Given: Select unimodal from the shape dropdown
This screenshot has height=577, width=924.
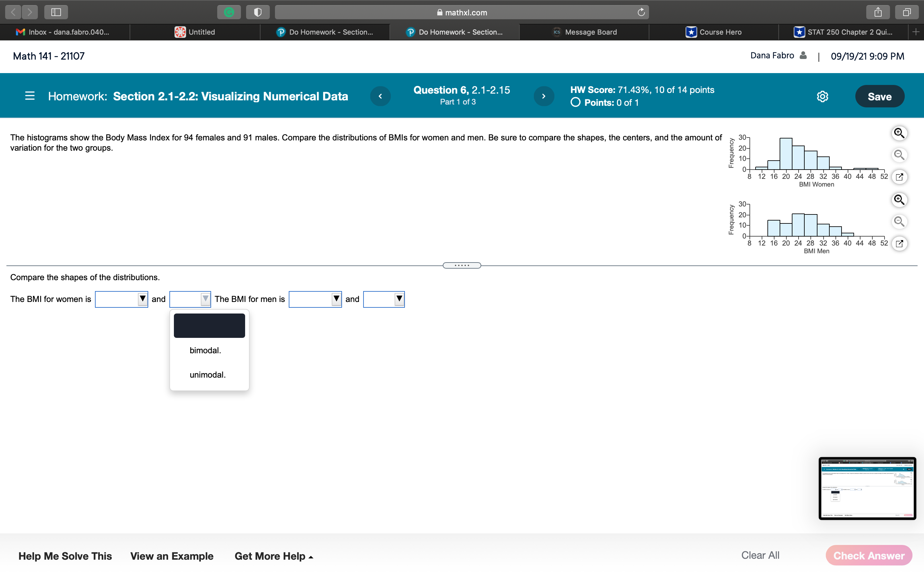Looking at the screenshot, I should tap(206, 374).
